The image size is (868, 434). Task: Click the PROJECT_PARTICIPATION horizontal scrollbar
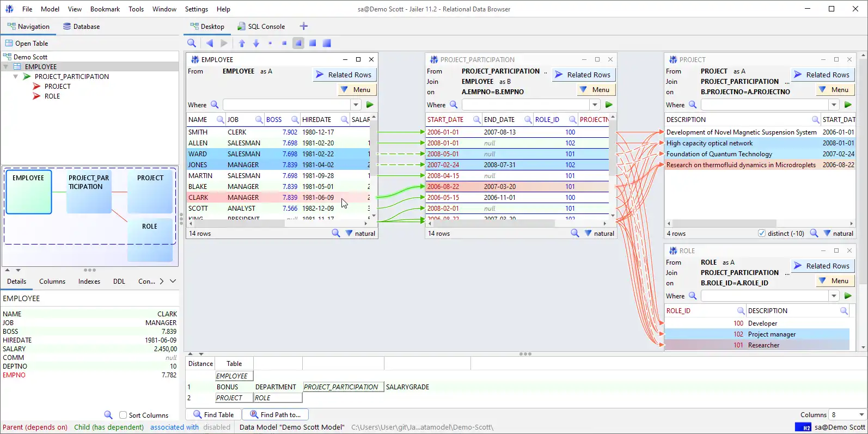[490, 223]
